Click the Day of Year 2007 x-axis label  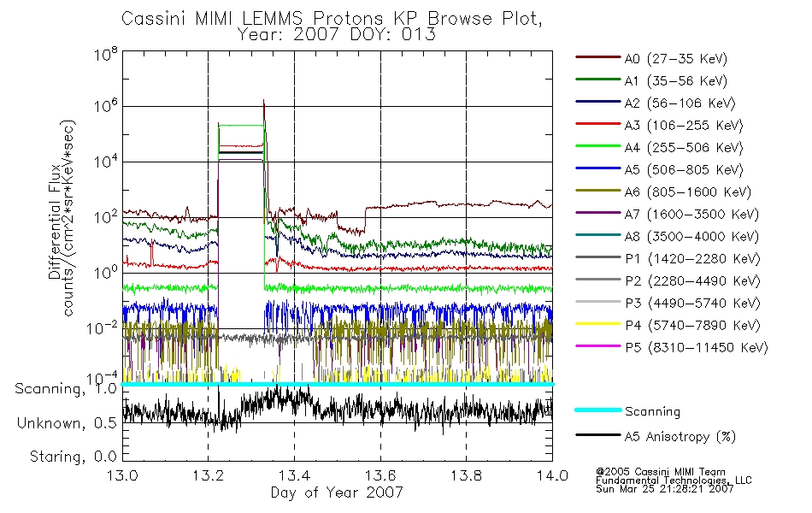(337, 492)
